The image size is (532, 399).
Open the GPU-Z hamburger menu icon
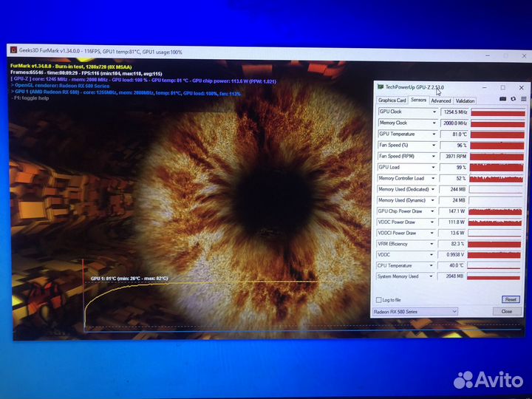pos(524,99)
